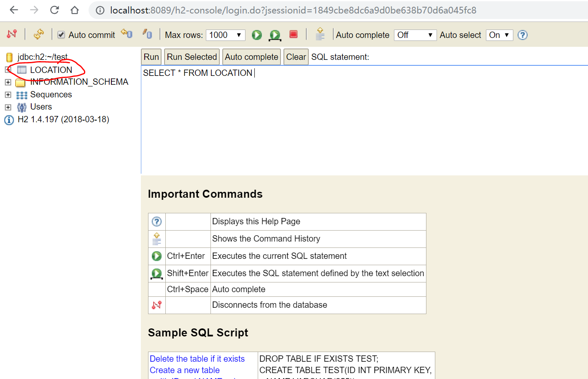Click the Auto complete button

251,57
